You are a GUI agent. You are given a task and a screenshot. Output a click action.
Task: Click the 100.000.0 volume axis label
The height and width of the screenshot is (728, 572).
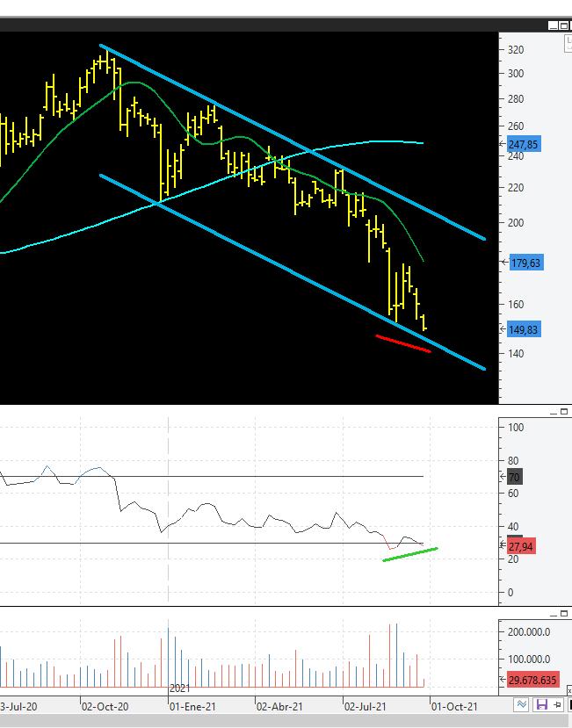coord(529,660)
